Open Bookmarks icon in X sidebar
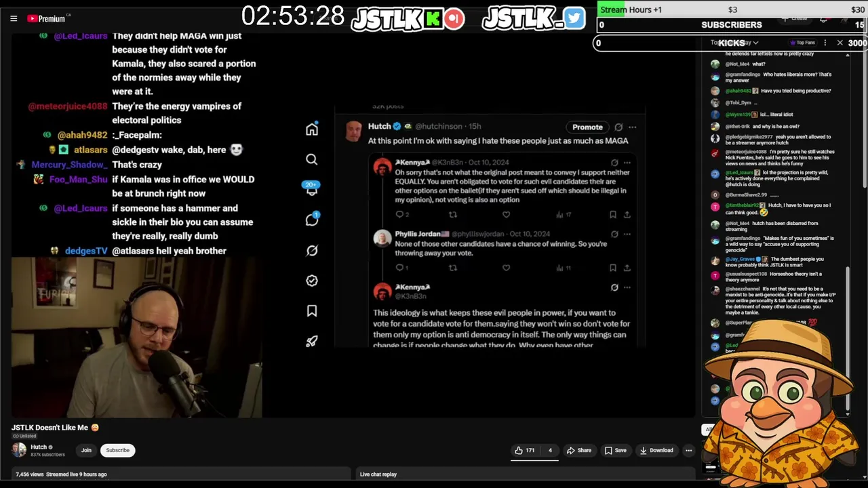 pos(311,310)
